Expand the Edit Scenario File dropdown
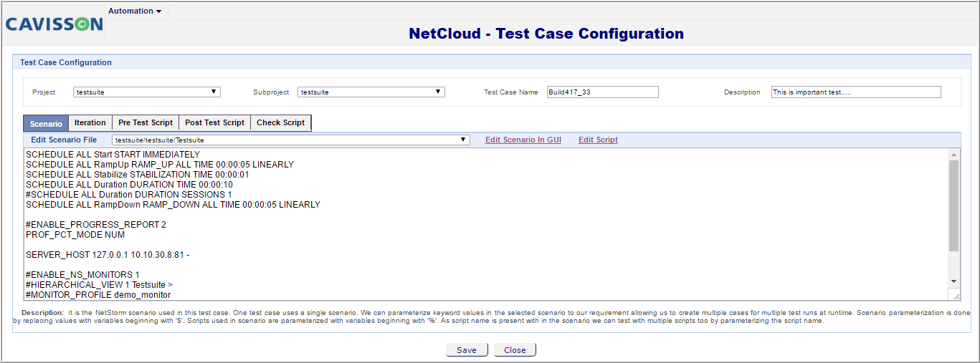980x363 pixels. point(291,140)
